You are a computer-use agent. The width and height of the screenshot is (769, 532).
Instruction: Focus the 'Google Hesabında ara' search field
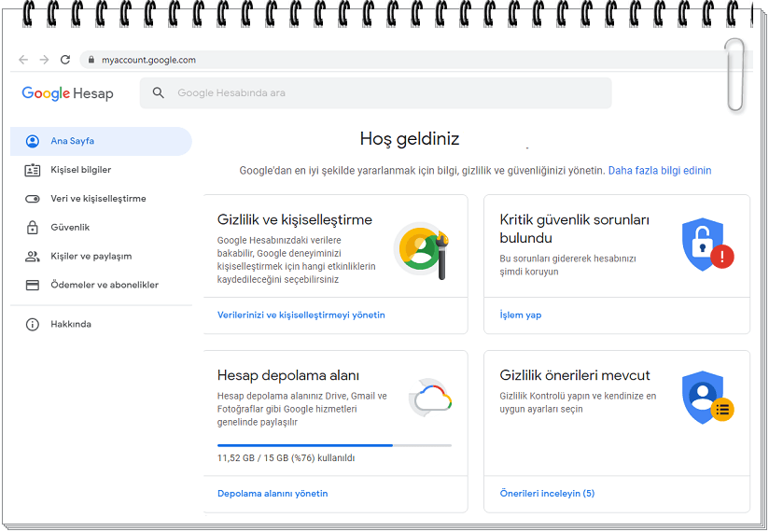click(x=376, y=92)
